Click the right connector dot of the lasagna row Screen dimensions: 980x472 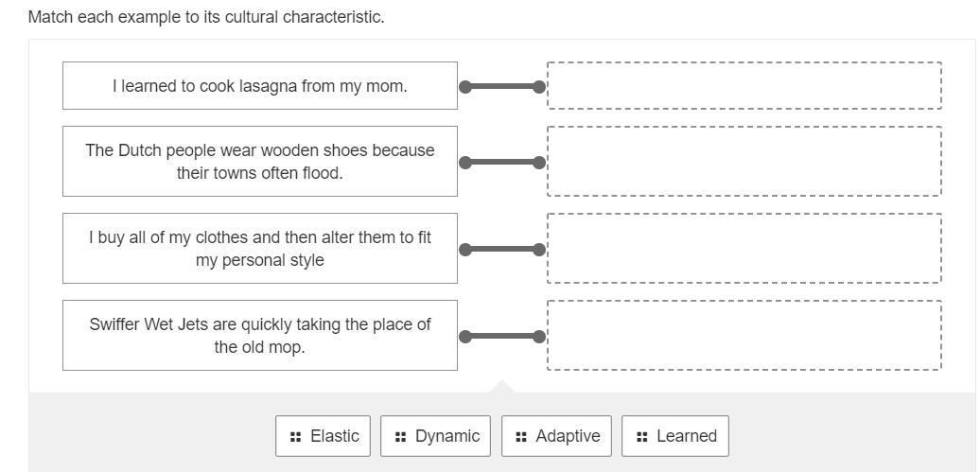[x=539, y=87]
